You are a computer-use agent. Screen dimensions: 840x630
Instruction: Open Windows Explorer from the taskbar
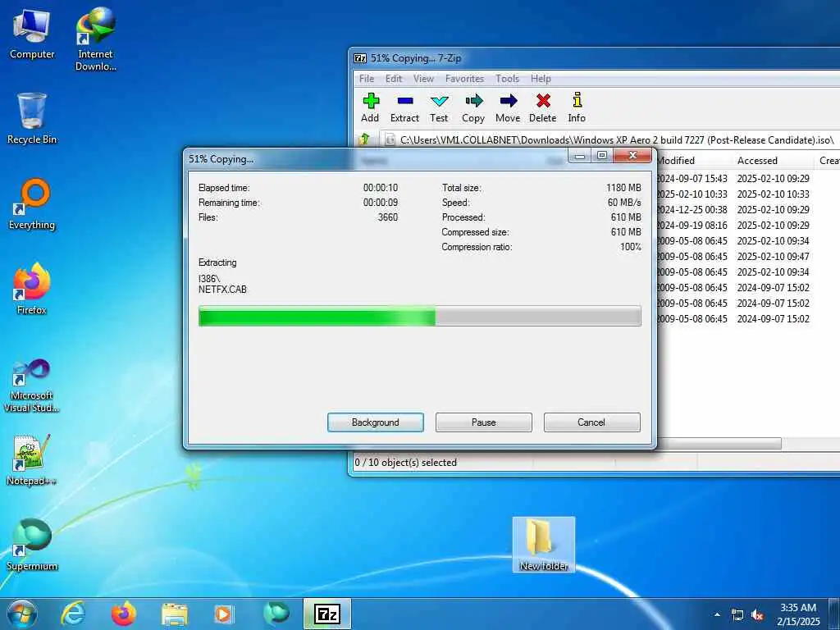point(174,614)
